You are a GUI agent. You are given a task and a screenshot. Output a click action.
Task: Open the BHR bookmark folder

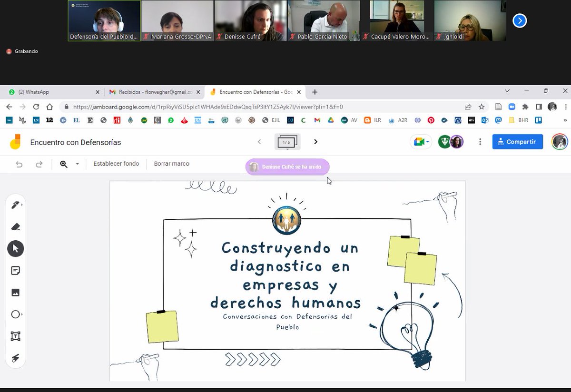pos(518,120)
